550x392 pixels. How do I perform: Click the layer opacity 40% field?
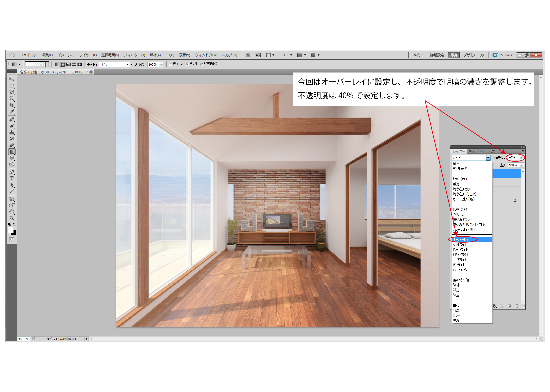tap(513, 157)
